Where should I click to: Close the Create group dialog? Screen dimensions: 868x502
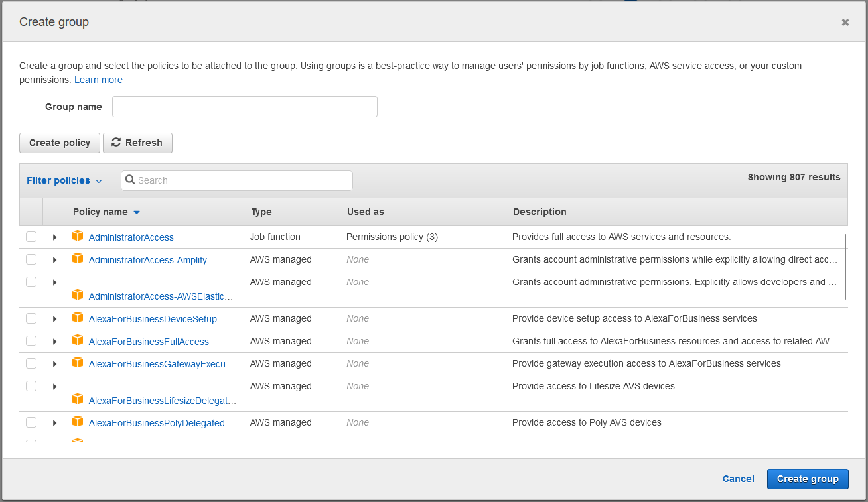click(x=845, y=22)
